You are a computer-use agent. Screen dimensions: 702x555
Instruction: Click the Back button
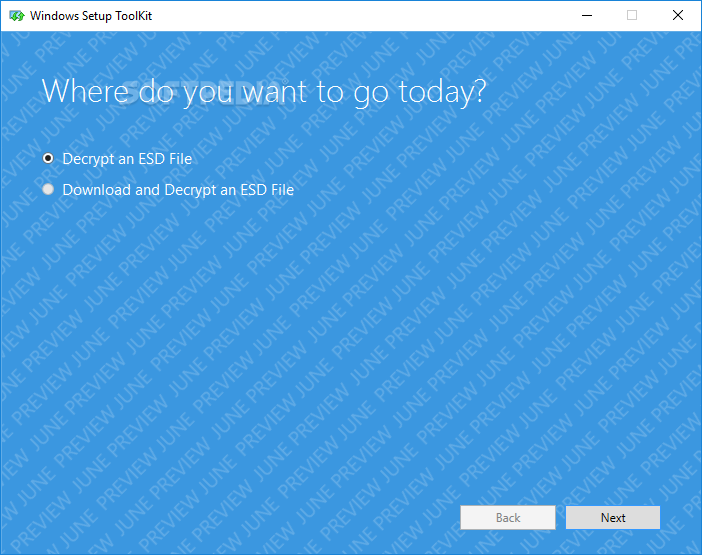coord(508,517)
